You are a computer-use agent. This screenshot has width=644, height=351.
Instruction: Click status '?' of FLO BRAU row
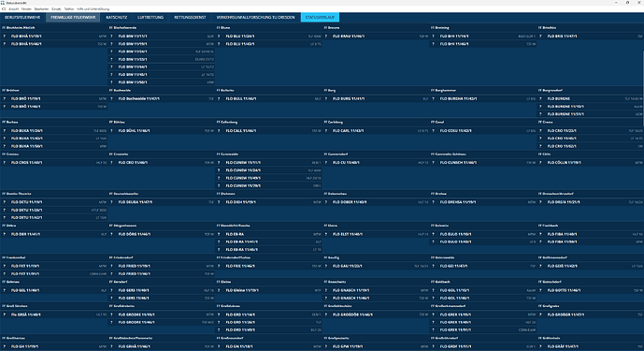(326, 37)
